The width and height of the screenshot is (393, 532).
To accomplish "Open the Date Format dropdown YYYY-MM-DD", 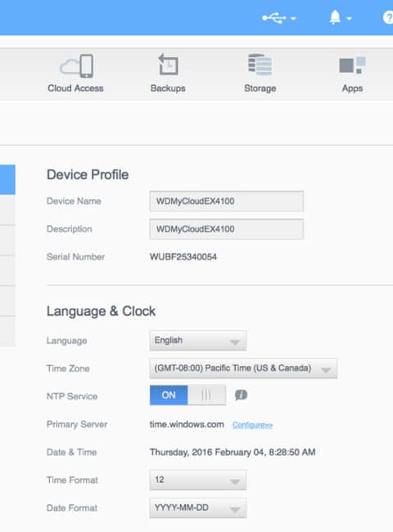I will tap(198, 508).
